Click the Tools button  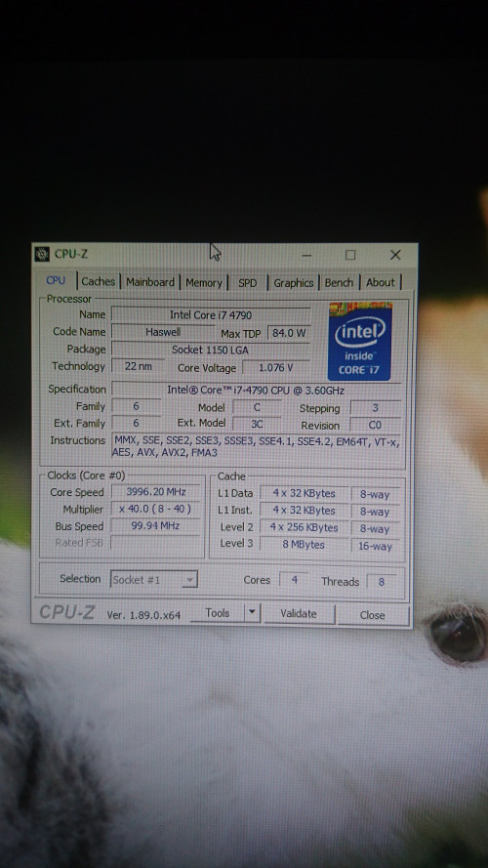[218, 613]
